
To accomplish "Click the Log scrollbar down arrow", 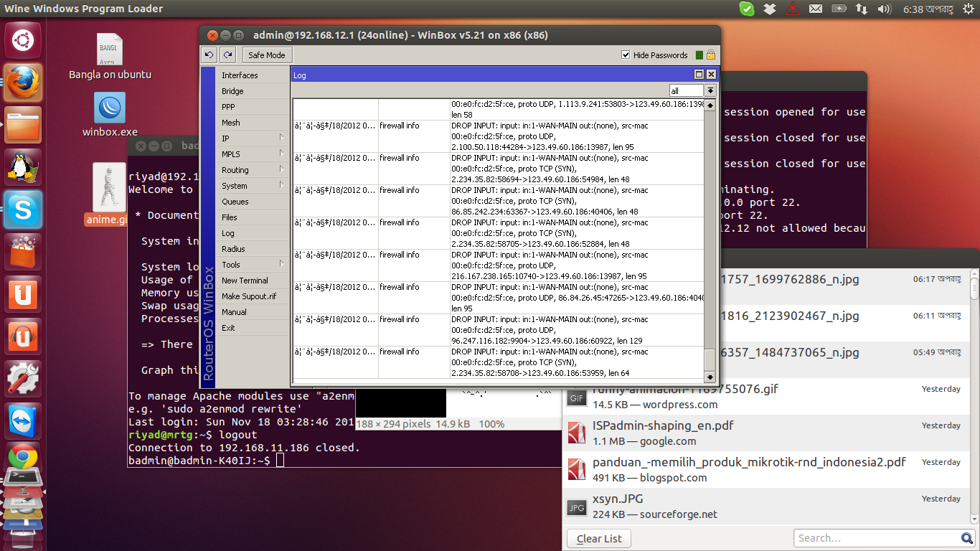I will coord(710,376).
